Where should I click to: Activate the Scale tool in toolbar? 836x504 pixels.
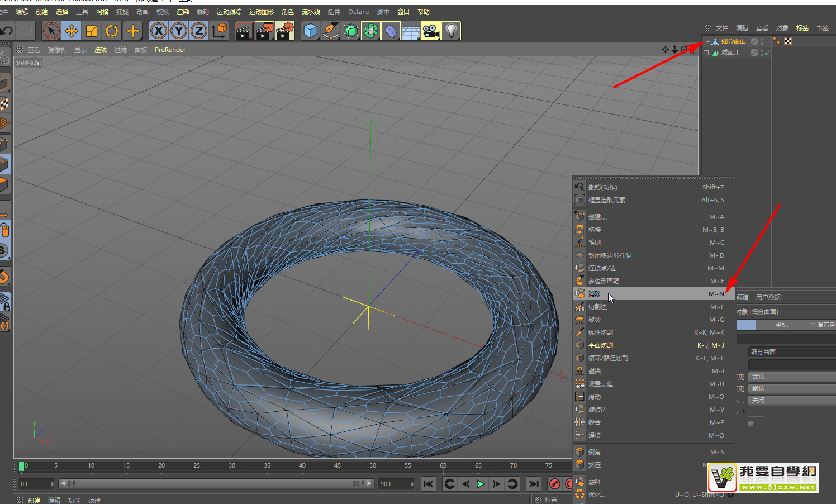(92, 31)
